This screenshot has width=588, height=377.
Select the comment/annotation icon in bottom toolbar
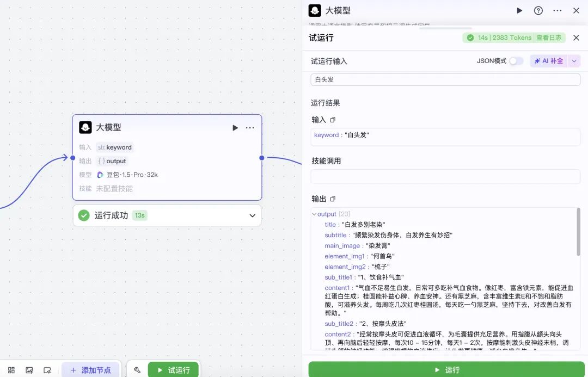coord(47,369)
